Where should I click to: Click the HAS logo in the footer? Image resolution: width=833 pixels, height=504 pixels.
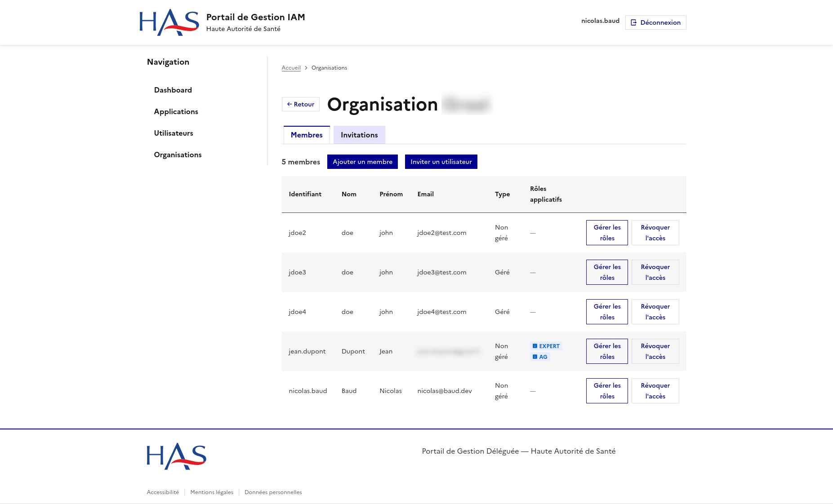tap(176, 456)
